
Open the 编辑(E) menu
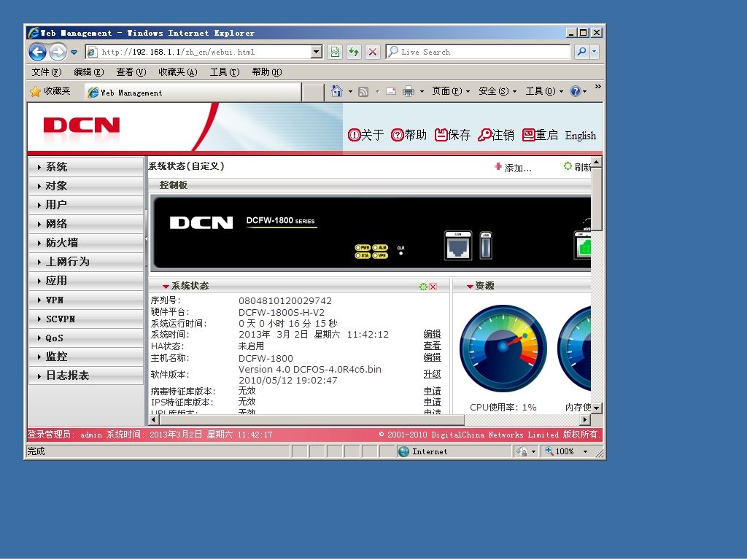[88, 72]
